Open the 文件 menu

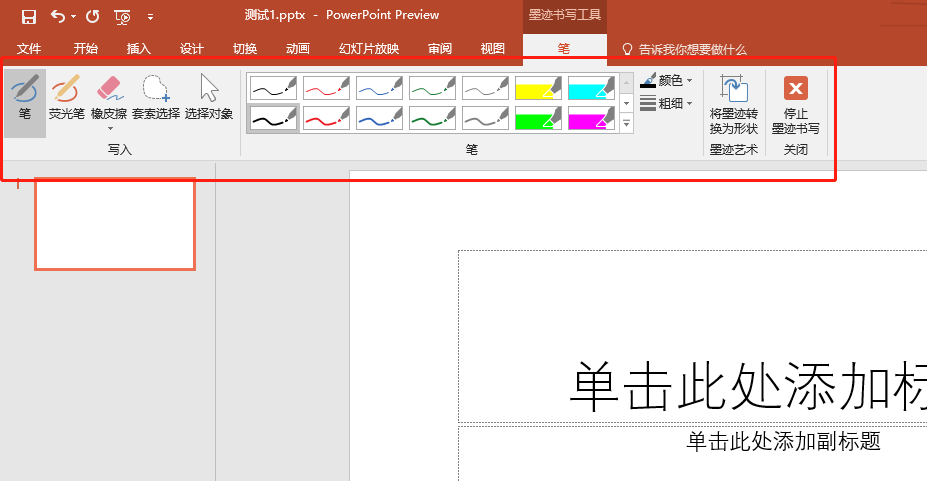pyautogui.click(x=29, y=48)
